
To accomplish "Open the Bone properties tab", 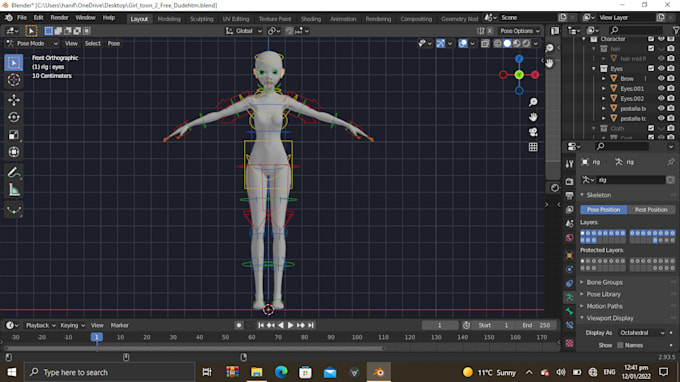I will (x=569, y=311).
